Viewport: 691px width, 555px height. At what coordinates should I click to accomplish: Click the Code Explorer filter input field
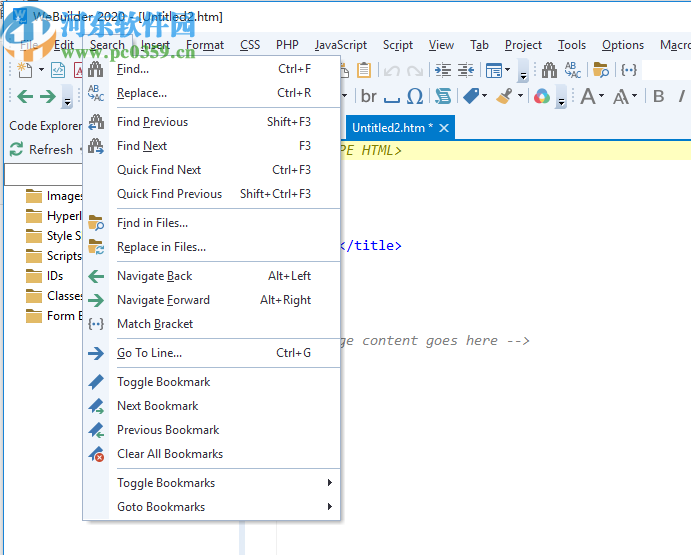click(43, 175)
